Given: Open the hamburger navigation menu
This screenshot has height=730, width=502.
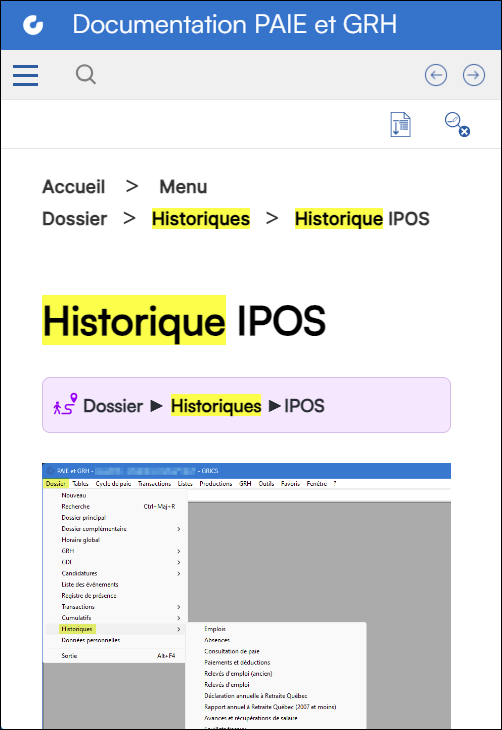Looking at the screenshot, I should coord(26,75).
